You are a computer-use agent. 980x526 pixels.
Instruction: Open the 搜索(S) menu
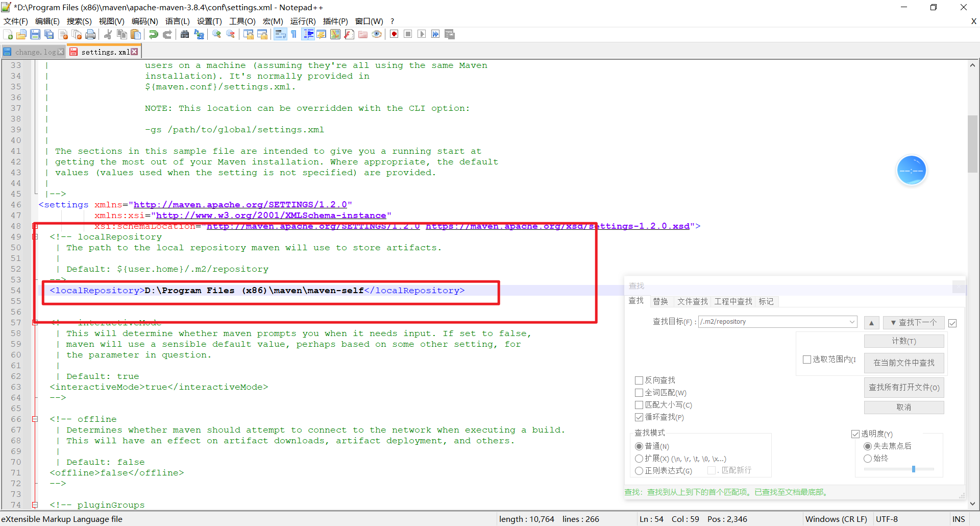[79, 21]
